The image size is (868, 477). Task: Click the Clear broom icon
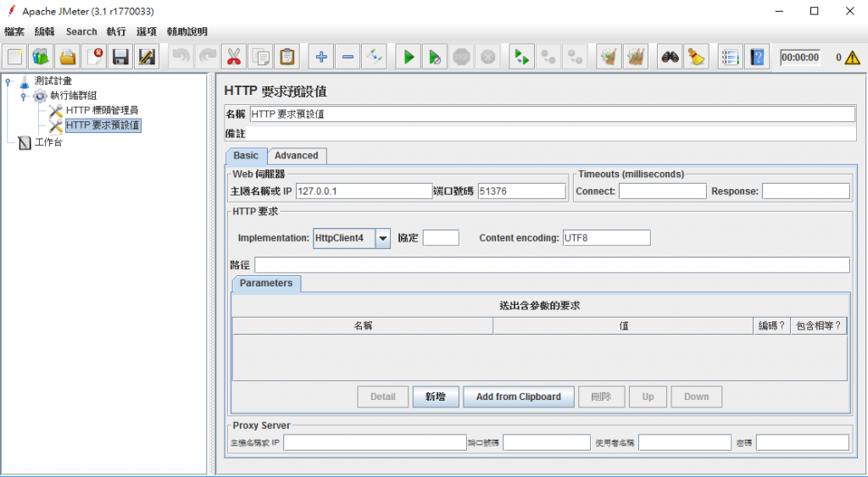coord(609,57)
